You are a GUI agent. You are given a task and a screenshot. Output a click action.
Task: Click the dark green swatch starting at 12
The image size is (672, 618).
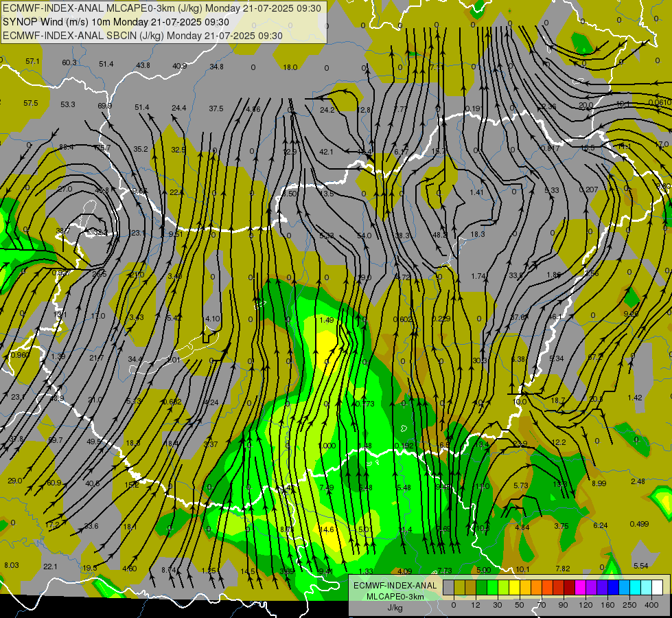tap(481, 587)
